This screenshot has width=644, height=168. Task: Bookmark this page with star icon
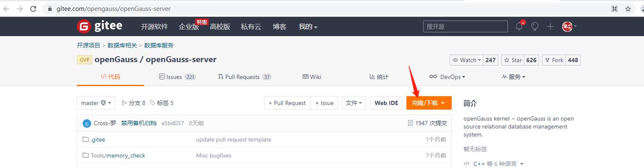(628, 8)
